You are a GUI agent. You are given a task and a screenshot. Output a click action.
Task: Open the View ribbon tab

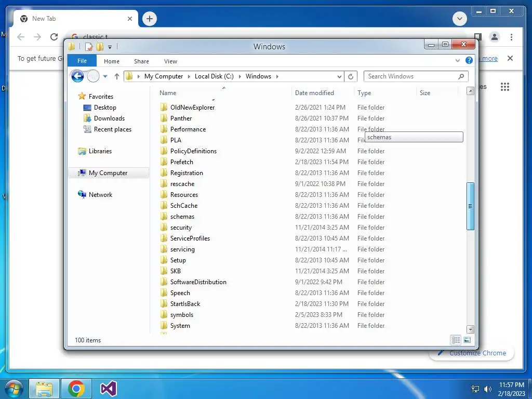click(x=170, y=61)
